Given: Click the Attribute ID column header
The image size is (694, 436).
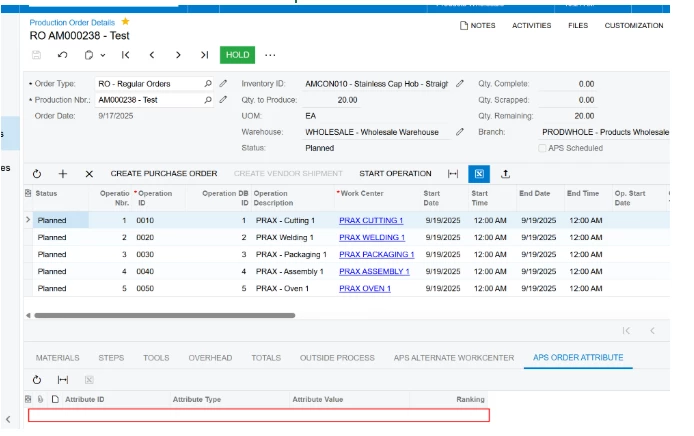Looking at the screenshot, I should tap(85, 399).
